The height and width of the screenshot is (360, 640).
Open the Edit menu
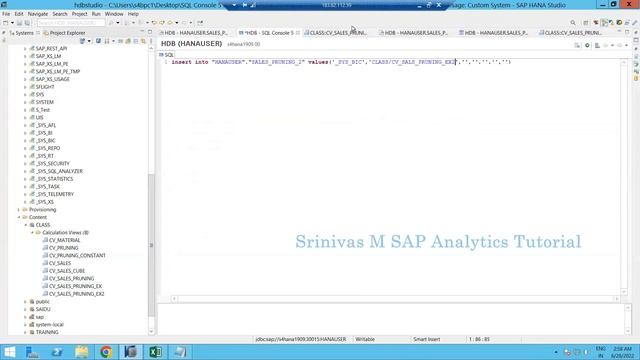pyautogui.click(x=19, y=14)
